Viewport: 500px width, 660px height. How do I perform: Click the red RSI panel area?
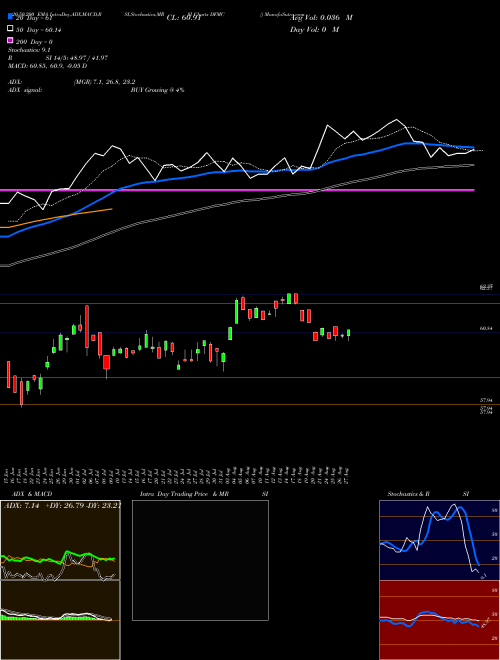[x=439, y=620]
